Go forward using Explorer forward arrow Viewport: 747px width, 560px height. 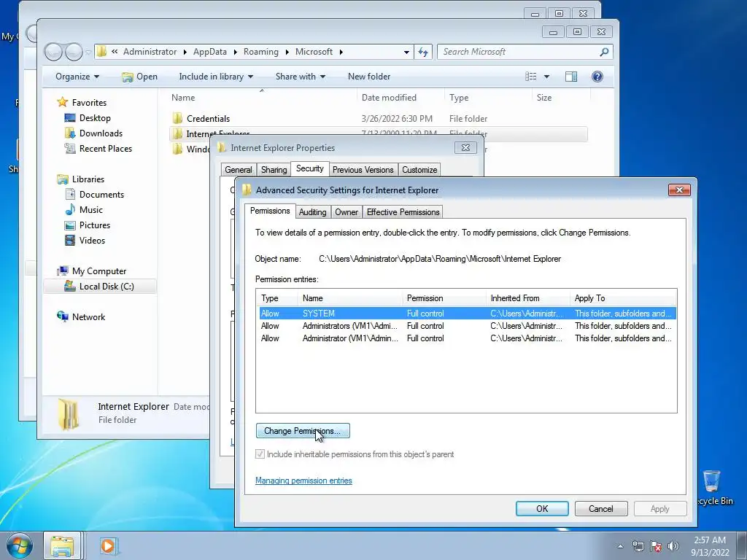tap(74, 52)
